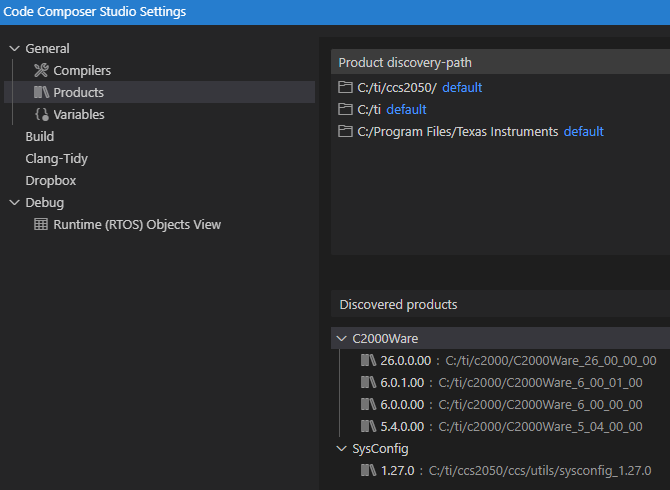The image size is (670, 490).
Task: Collapse the Debug settings section
Action: (x=15, y=202)
